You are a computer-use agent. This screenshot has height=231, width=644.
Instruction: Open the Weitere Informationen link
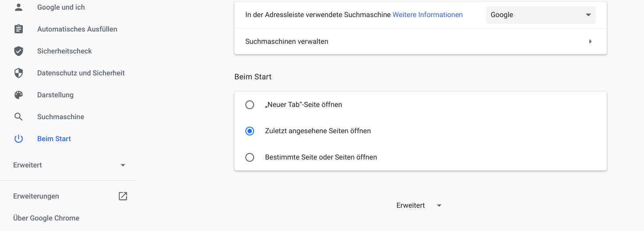pyautogui.click(x=428, y=15)
